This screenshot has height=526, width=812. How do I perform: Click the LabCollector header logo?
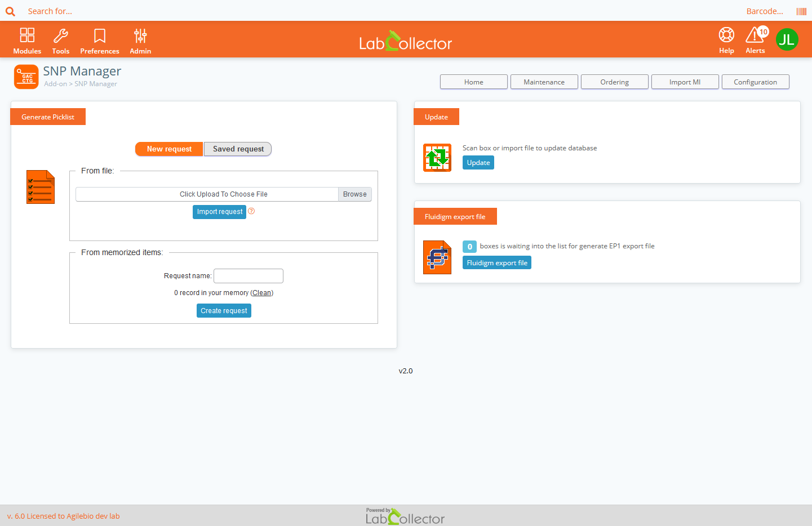point(406,41)
